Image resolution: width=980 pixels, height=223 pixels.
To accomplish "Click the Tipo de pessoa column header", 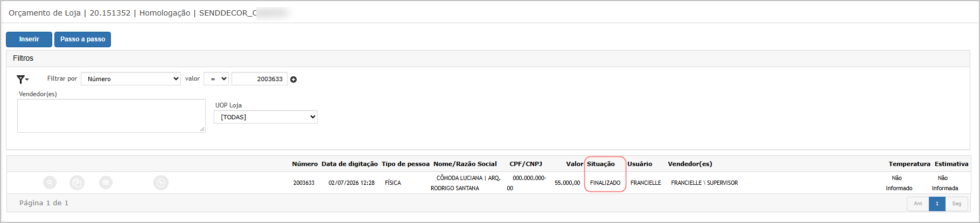I will 405,164.
